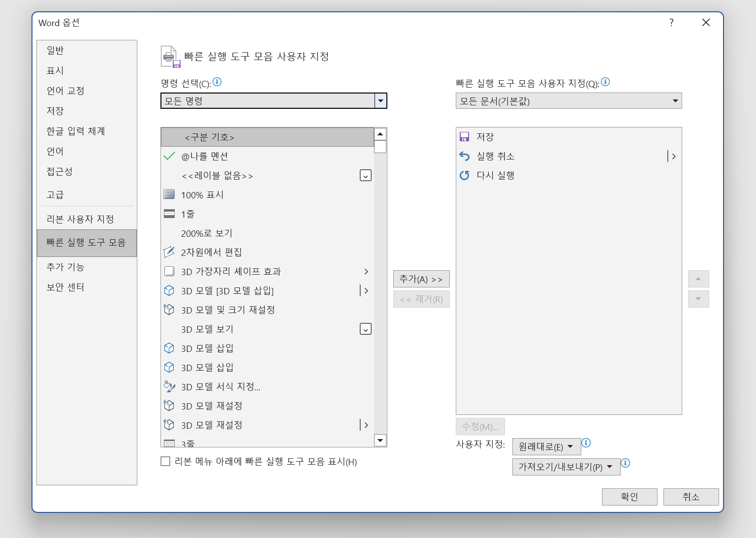Select the 3D 모델 재설정 row with split arrow
This screenshot has height=538, width=756.
coord(267,425)
